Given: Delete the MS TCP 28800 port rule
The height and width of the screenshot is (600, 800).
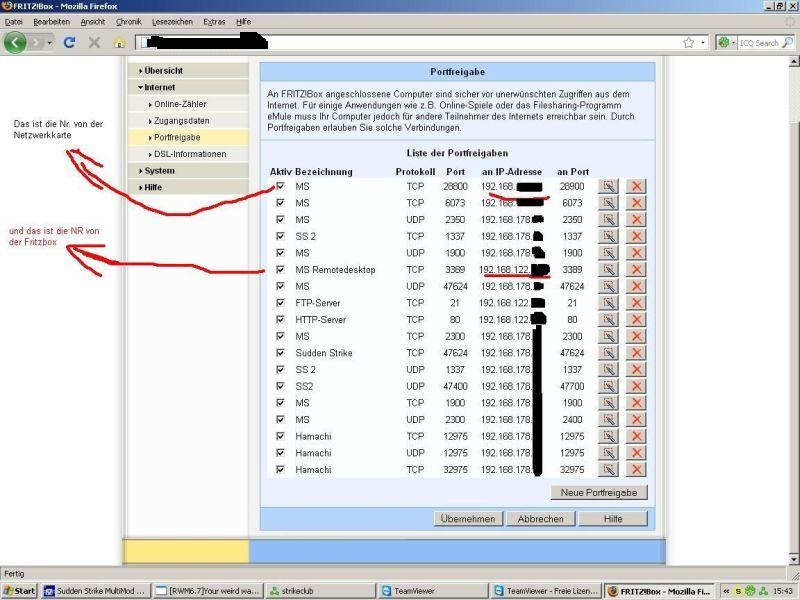Looking at the screenshot, I should [636, 186].
